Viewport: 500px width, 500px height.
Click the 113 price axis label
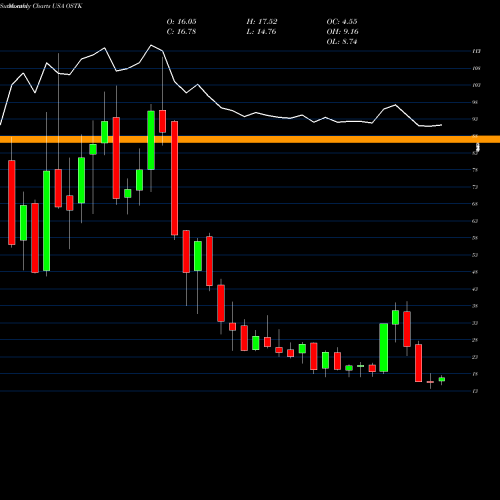click(476, 51)
